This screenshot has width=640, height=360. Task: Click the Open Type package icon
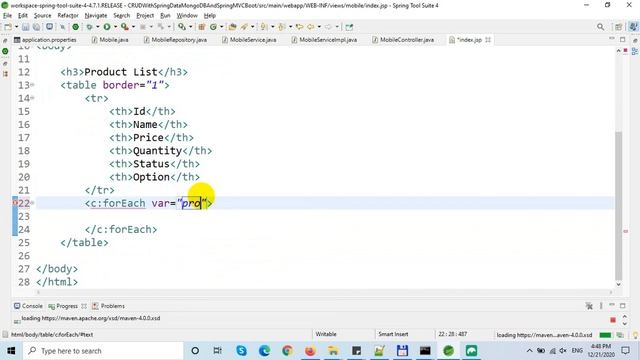point(202,27)
